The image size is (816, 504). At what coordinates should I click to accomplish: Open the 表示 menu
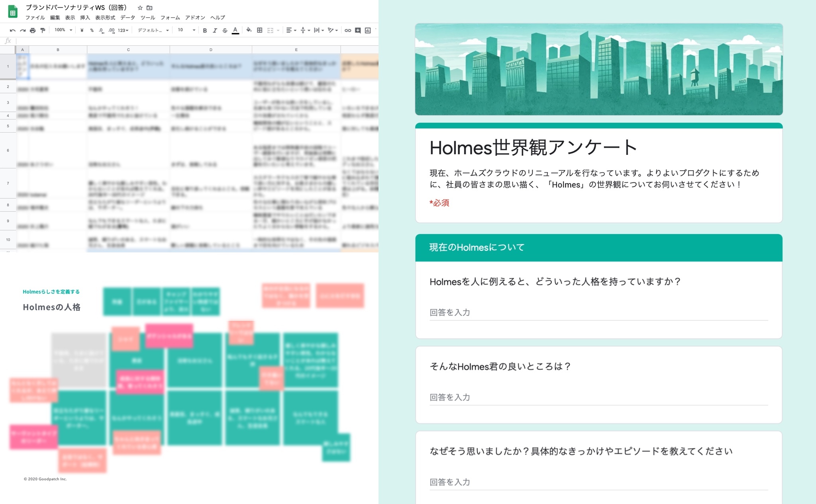coord(70,18)
